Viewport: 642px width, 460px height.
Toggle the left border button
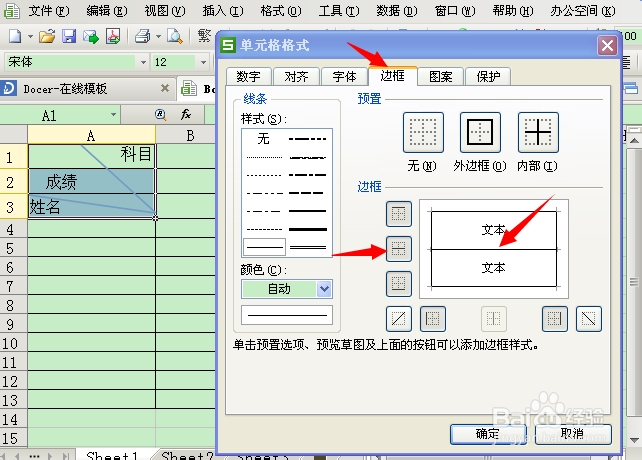433,319
